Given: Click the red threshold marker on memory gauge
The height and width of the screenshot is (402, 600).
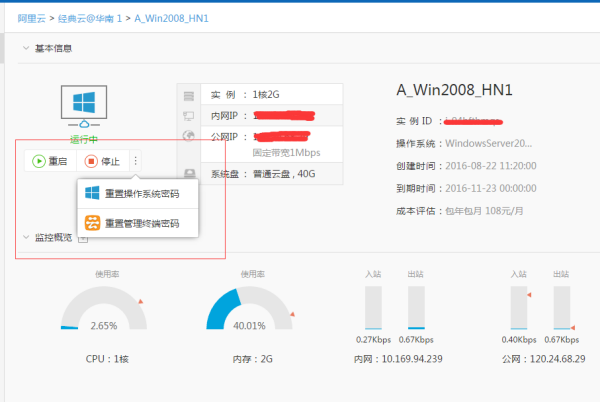Looking at the screenshot, I should point(292,314).
